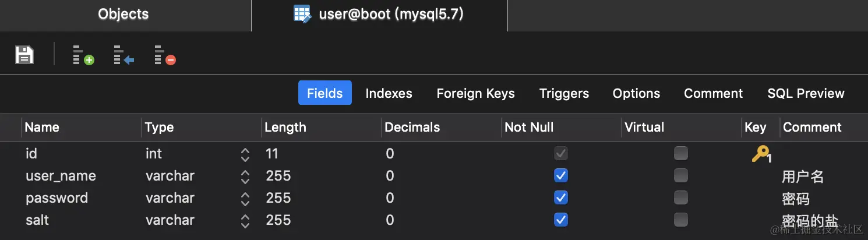Viewport: 868px width, 240px height.
Task: Open type selector for user_name varchar
Action: point(245,177)
